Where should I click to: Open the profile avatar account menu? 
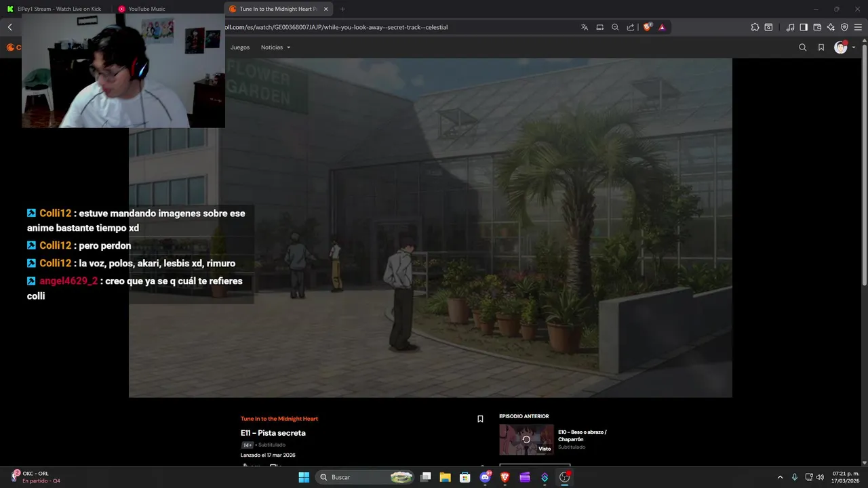pos(844,47)
